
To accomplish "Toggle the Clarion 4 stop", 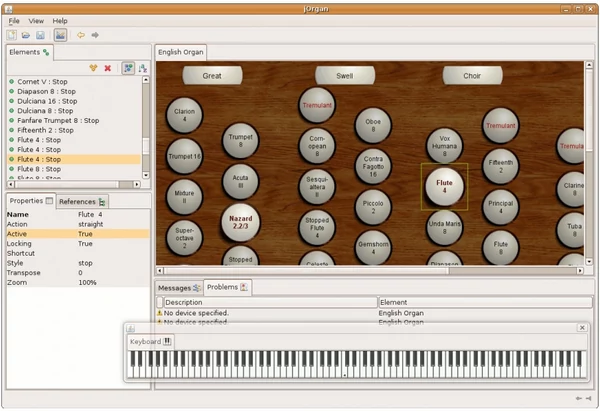I will coord(184,115).
